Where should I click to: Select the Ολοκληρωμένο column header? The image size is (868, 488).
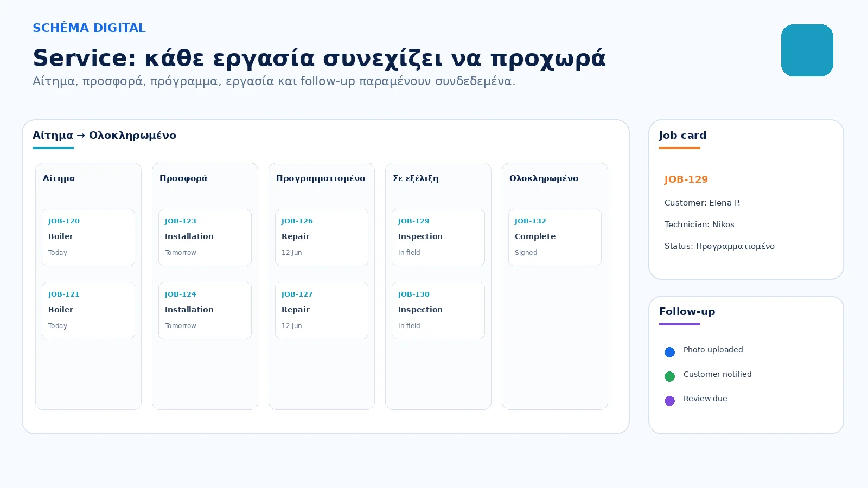point(544,178)
